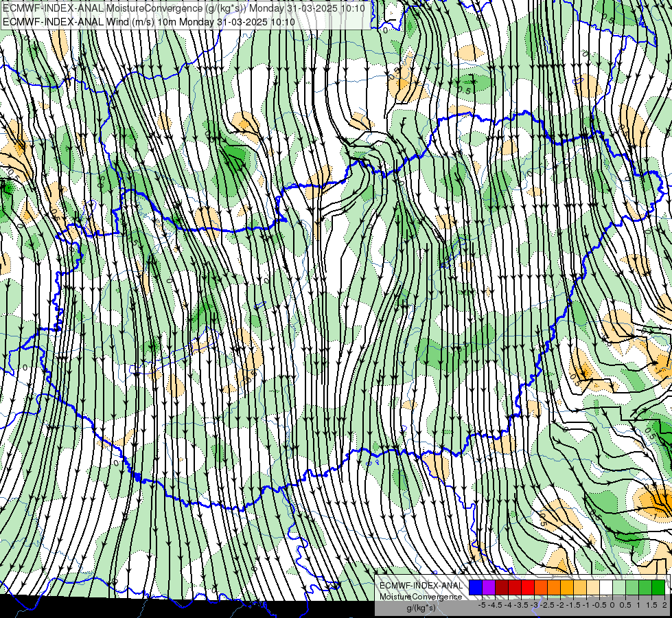
Task: Click the -2.5 value on the legend scale
Action: tap(548, 605)
